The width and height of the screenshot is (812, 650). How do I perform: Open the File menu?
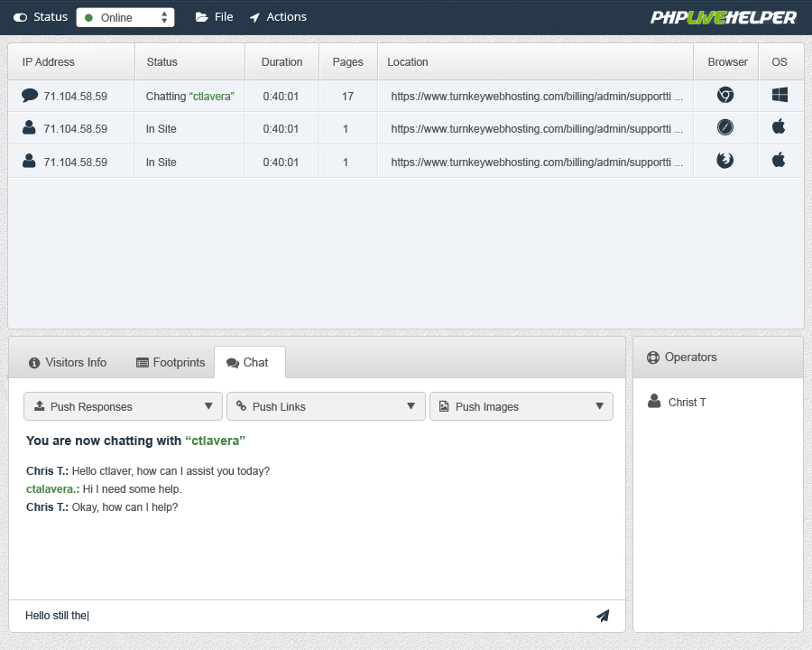[214, 17]
